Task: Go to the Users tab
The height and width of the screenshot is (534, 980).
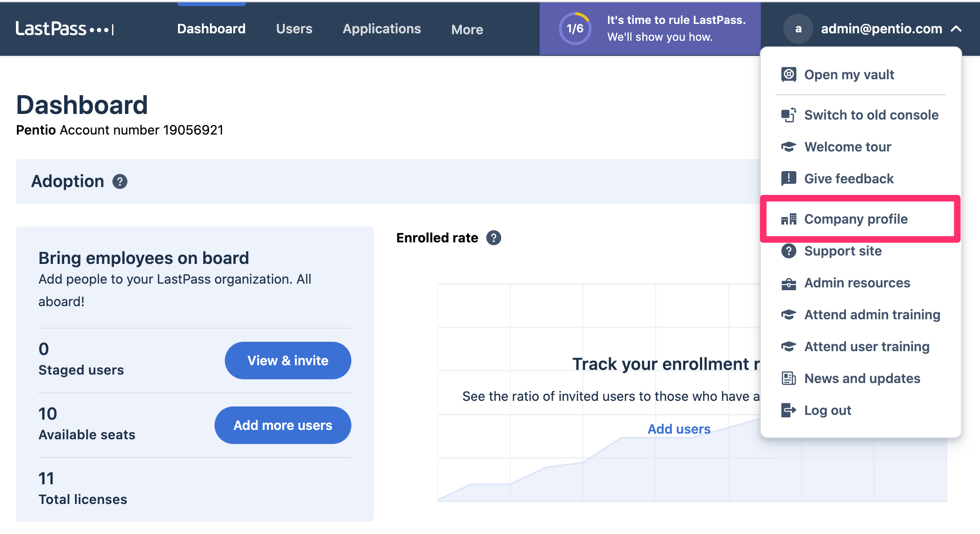Action: (294, 29)
